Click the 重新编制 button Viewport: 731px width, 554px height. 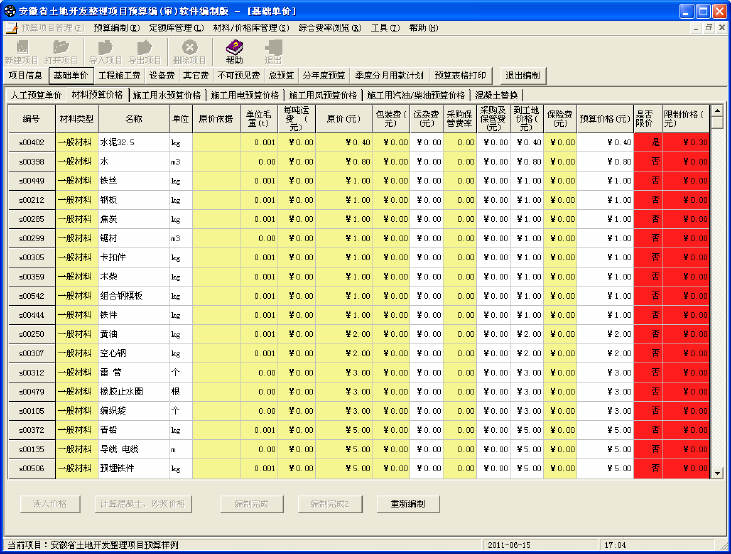click(x=408, y=504)
